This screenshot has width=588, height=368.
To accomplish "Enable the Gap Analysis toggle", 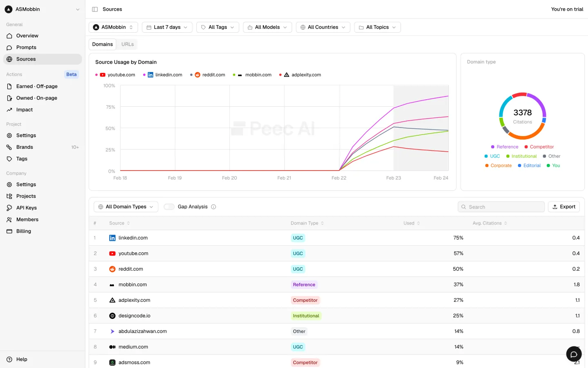I will pos(169,207).
